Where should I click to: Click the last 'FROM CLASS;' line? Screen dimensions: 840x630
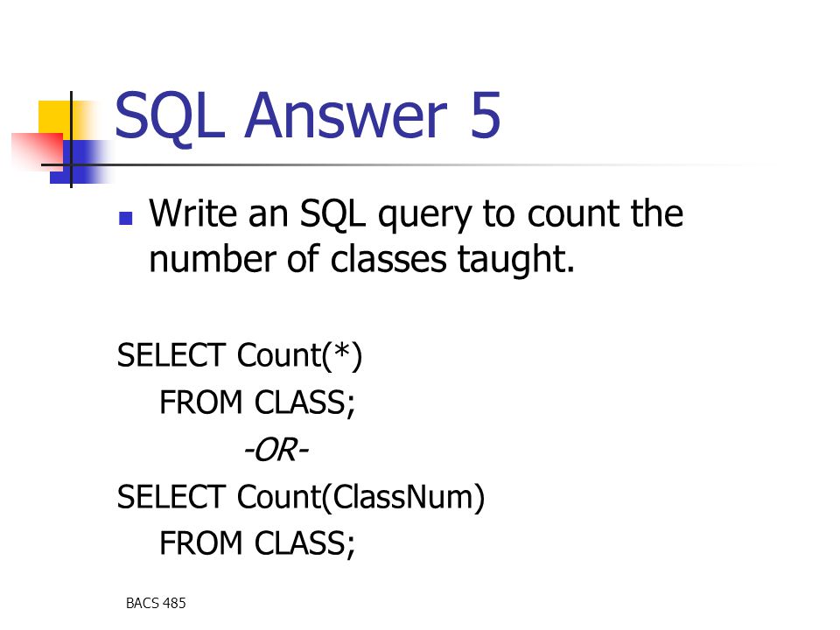point(257,543)
